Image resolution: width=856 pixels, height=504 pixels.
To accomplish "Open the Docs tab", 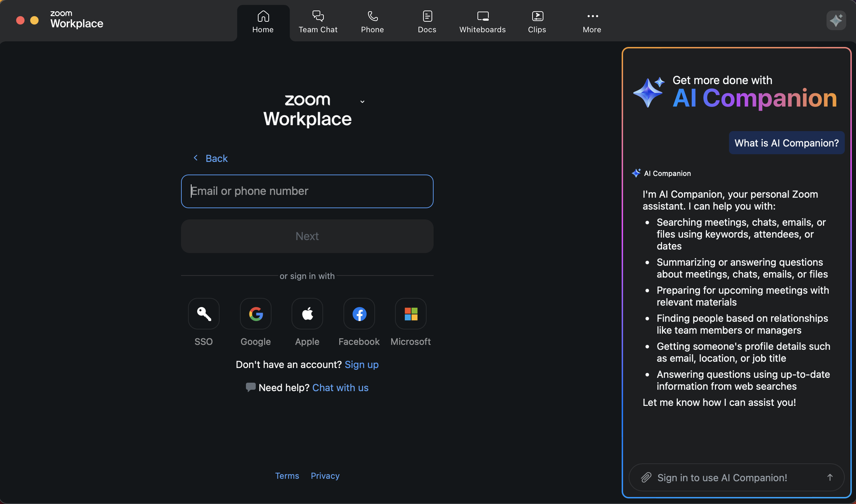I will pos(427,22).
